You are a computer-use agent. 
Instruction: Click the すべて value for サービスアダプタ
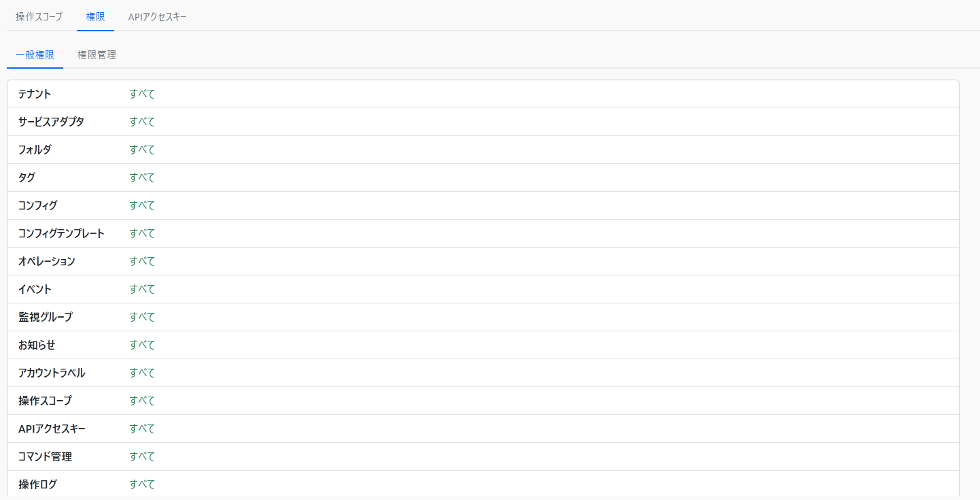[x=142, y=122]
